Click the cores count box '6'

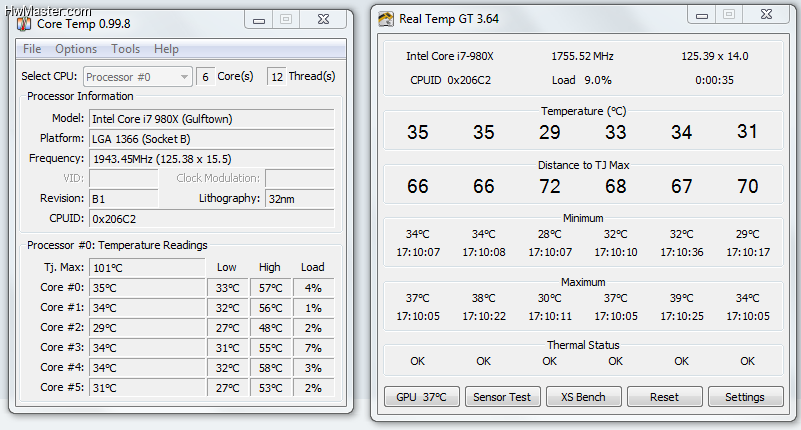pos(205,77)
